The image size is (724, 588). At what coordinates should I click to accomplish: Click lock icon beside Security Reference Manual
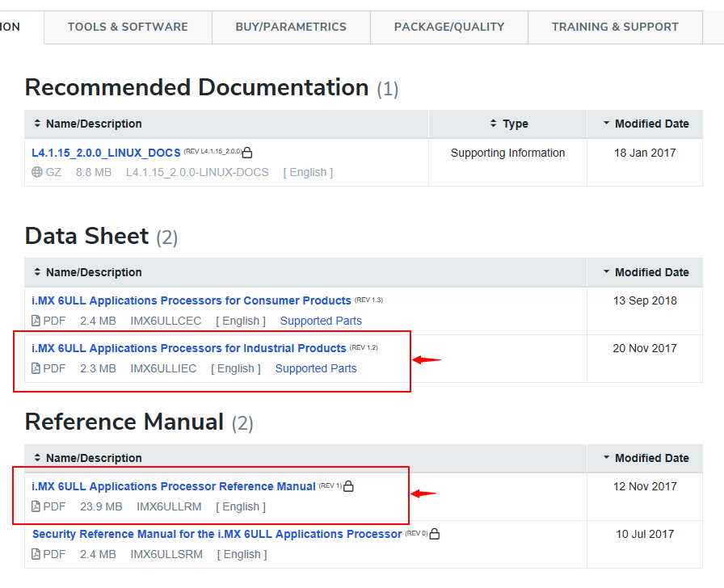[x=435, y=534]
